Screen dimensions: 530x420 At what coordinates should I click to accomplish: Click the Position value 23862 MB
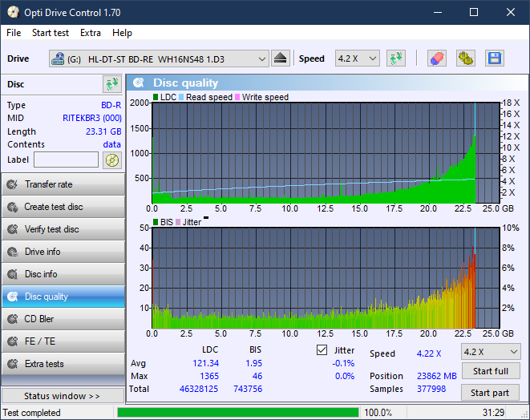click(x=437, y=376)
